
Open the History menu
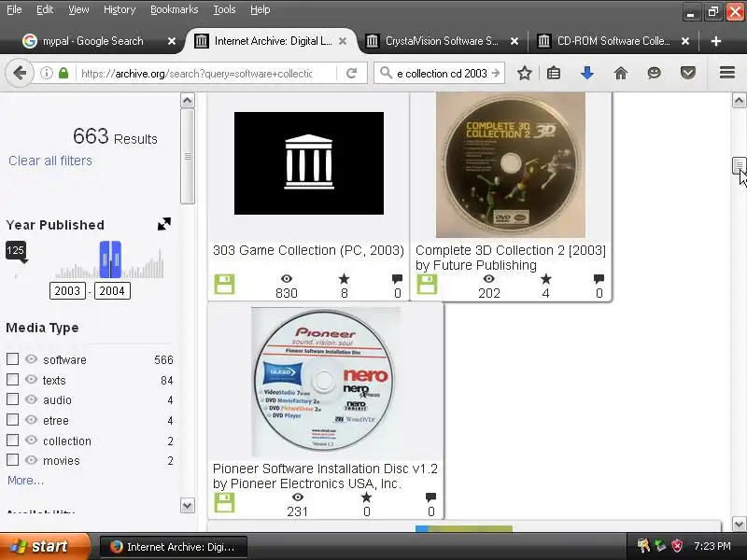click(x=120, y=9)
